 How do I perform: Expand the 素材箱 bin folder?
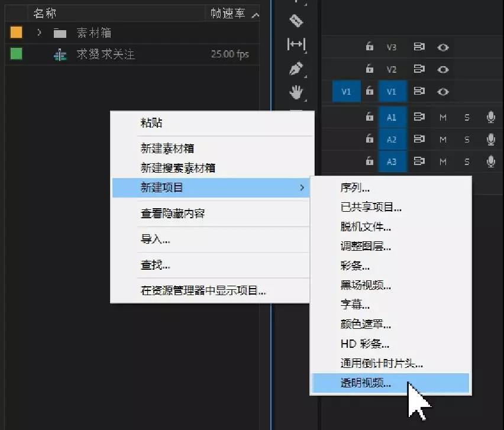pos(39,33)
